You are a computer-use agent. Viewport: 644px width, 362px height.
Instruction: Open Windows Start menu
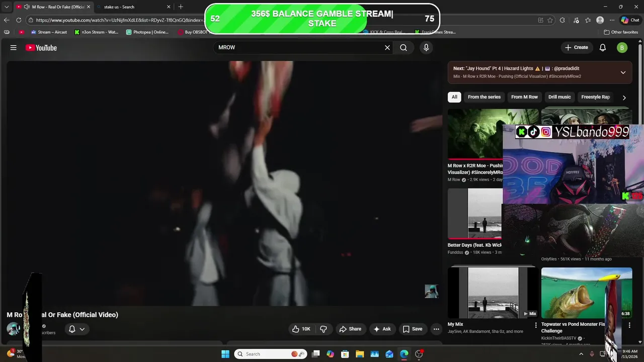(x=225, y=354)
